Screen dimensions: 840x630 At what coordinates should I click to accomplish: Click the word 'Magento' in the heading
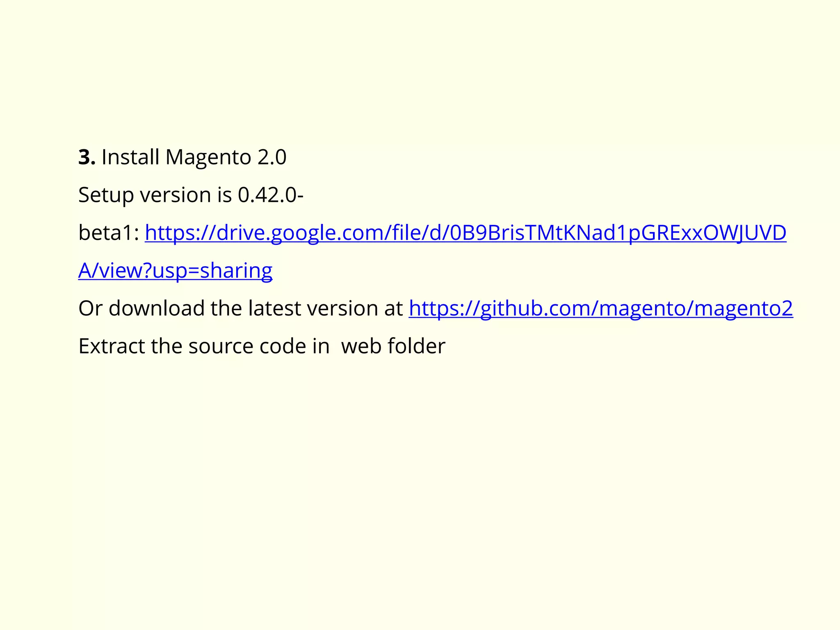(208, 158)
